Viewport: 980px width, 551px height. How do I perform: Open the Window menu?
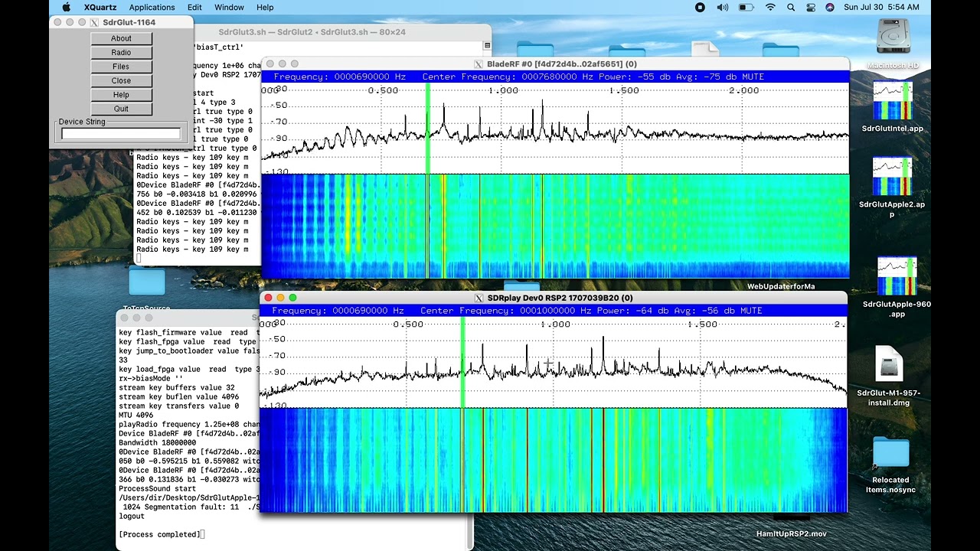pos(229,7)
